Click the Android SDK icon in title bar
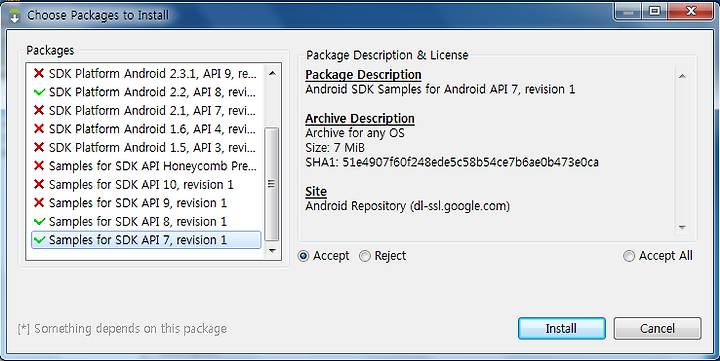The height and width of the screenshot is (361, 720). point(14,16)
